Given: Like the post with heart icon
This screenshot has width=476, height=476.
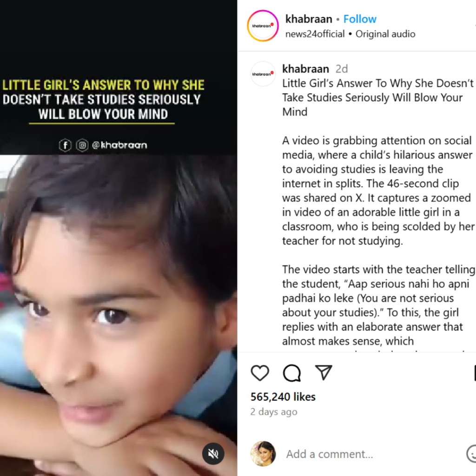Looking at the screenshot, I should tap(260, 373).
